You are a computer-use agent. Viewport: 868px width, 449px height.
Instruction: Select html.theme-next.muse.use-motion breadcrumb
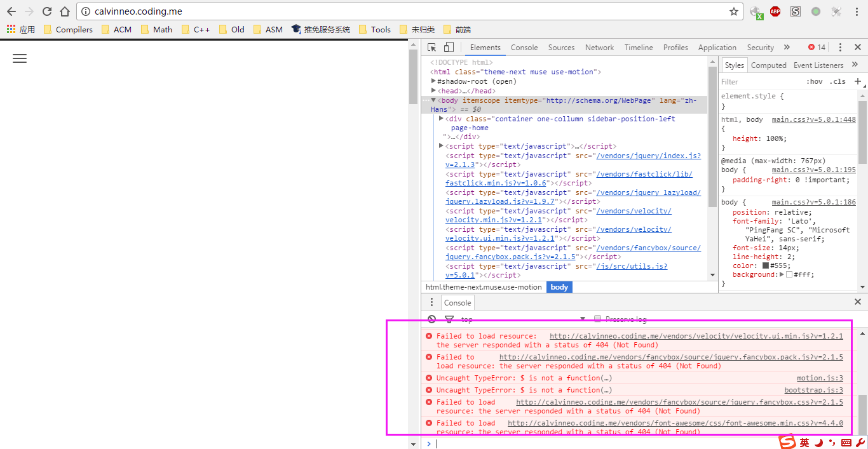(484, 287)
